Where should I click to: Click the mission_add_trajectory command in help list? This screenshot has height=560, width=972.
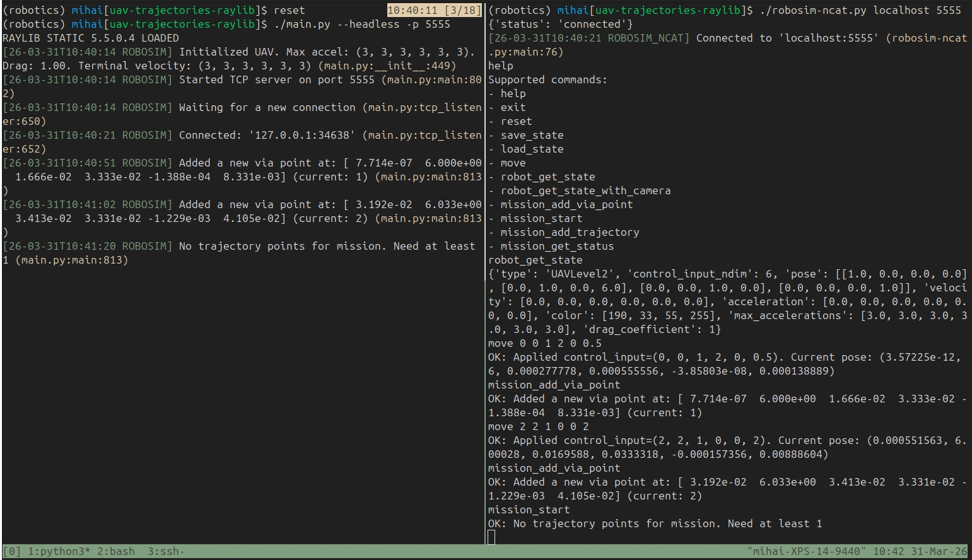click(570, 232)
